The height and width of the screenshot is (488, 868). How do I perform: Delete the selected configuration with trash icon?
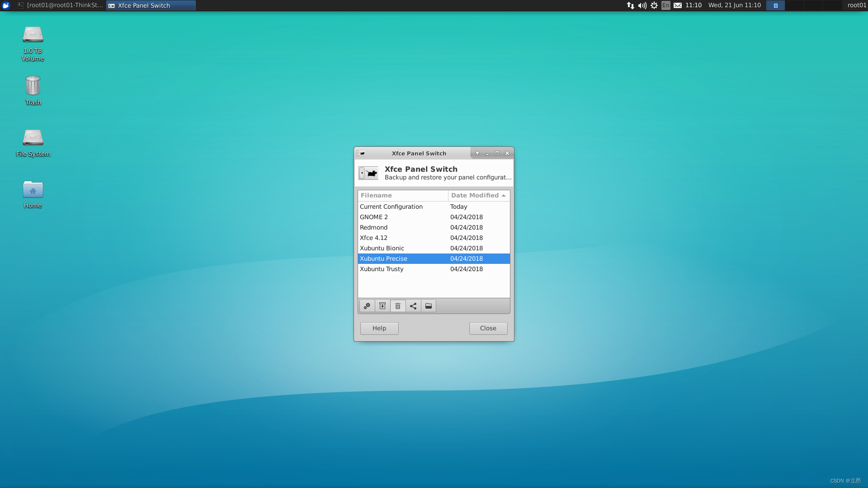click(398, 306)
